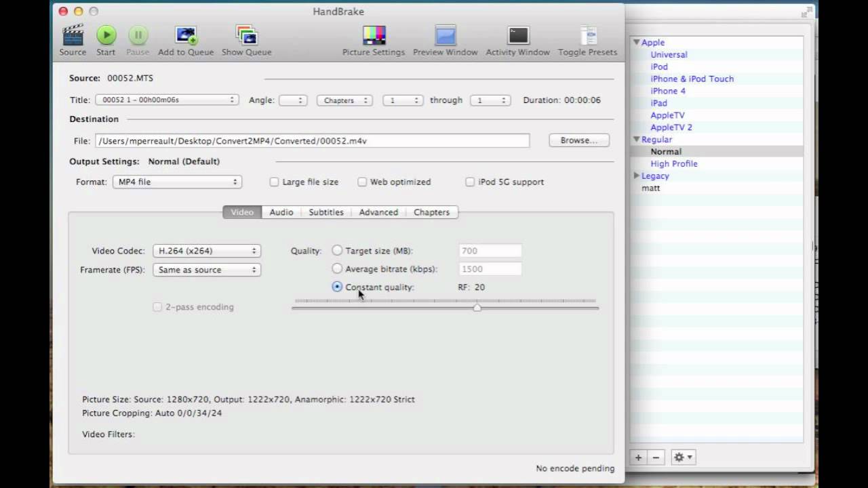
Task: Remove the preset with the minus button
Action: (656, 457)
